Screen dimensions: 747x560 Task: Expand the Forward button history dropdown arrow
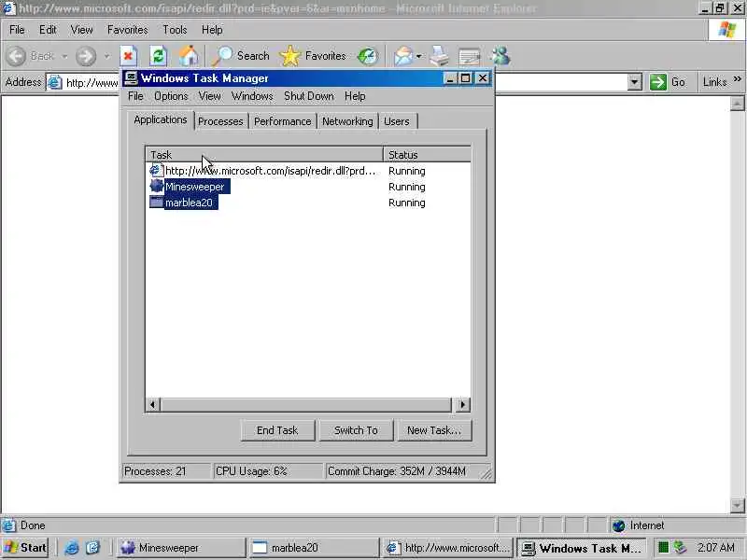pos(106,56)
